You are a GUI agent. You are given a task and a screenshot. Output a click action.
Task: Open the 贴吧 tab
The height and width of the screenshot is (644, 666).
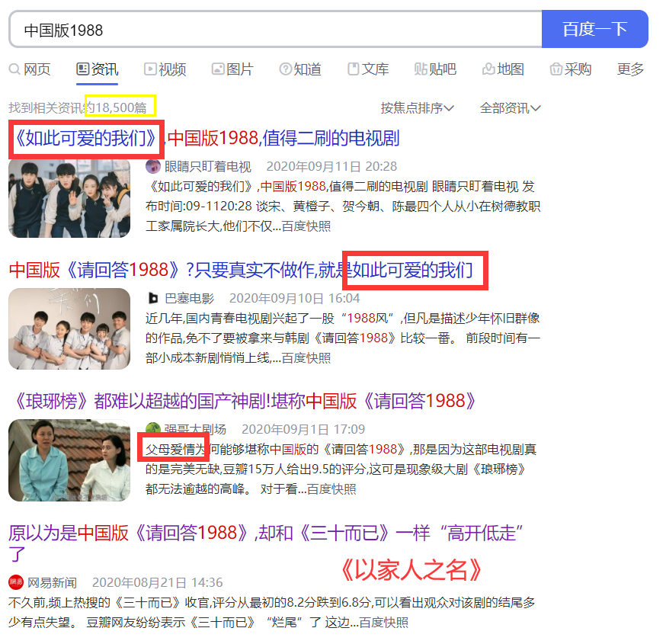(x=443, y=69)
